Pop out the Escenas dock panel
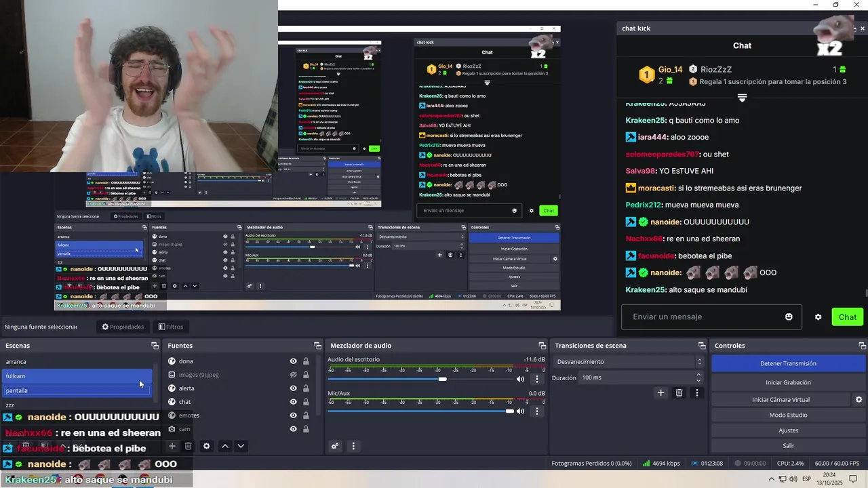Screen dimensions: 868x488 pos(155,346)
